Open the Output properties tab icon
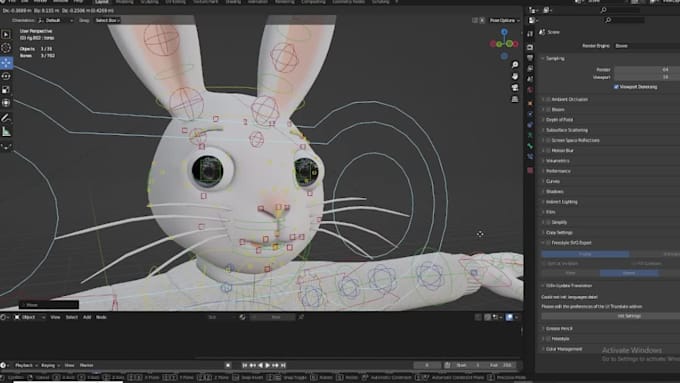The width and height of the screenshot is (680, 383). point(530,58)
